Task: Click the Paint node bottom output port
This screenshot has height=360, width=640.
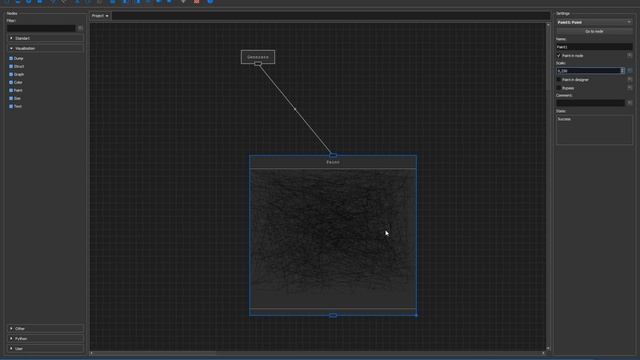Action: 333,315
